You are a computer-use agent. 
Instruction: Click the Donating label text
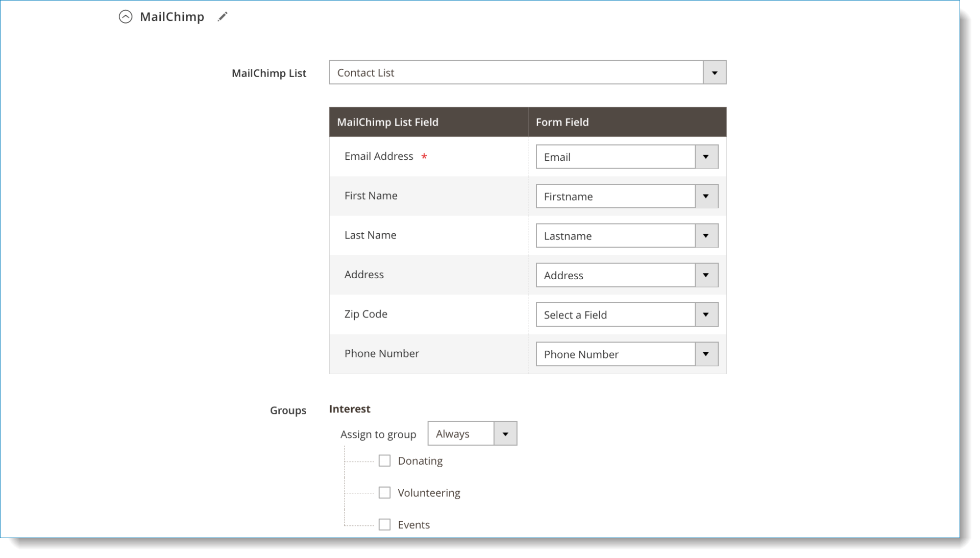coord(420,461)
